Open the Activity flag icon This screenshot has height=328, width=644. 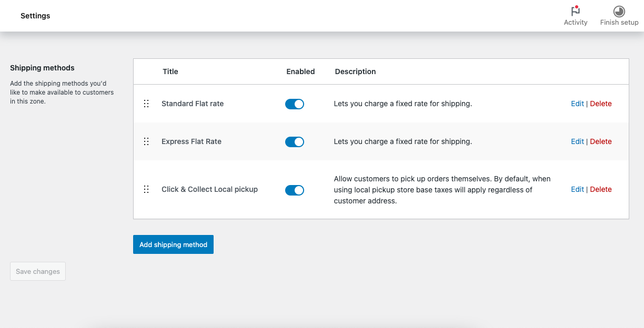(575, 11)
